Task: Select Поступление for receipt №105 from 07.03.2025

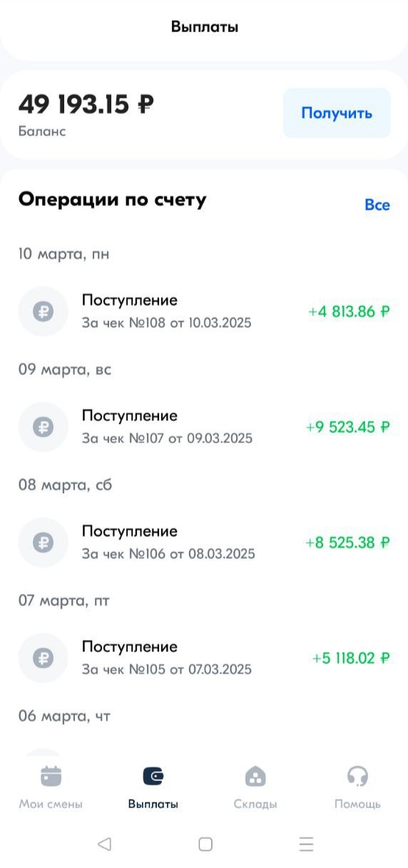Action: [x=130, y=647]
